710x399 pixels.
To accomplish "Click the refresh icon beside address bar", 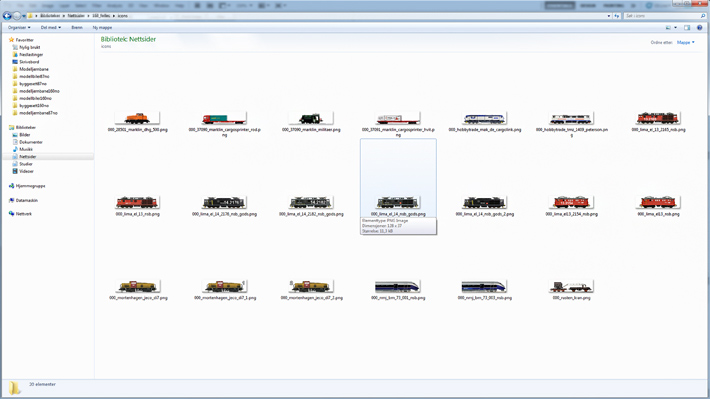I will click(617, 16).
